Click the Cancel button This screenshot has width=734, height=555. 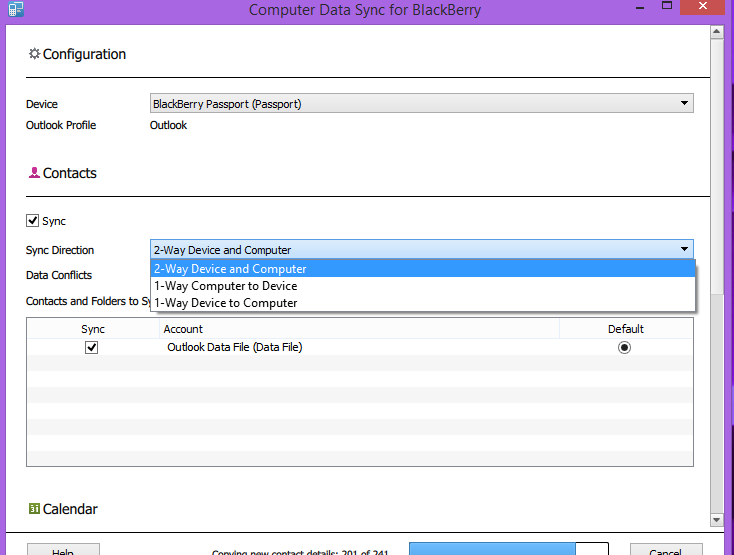tap(666, 549)
